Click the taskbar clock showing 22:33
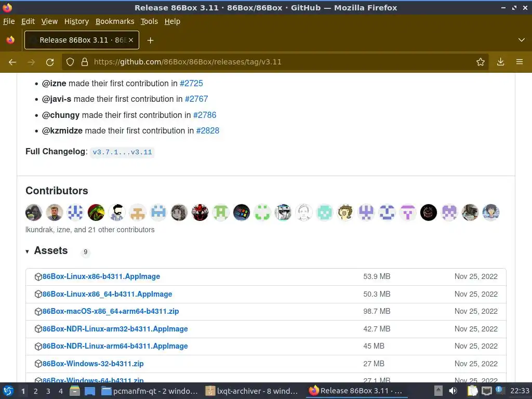The width and height of the screenshot is (532, 399). pos(520,391)
